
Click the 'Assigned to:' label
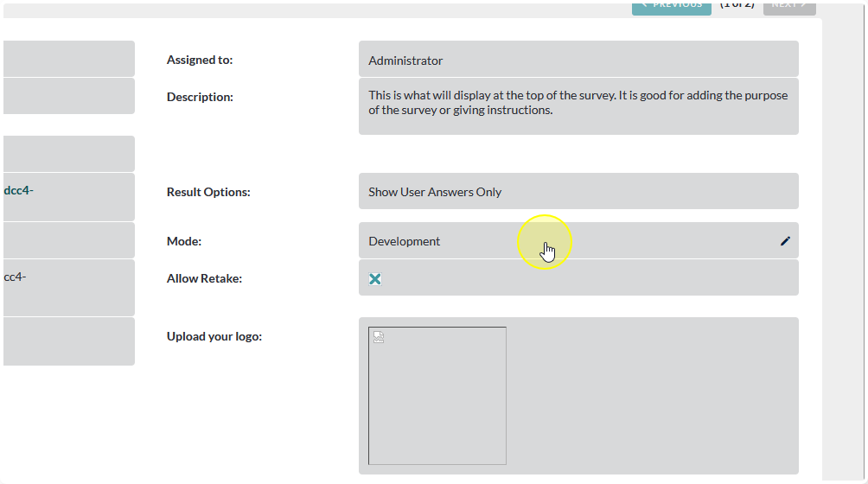coord(200,60)
